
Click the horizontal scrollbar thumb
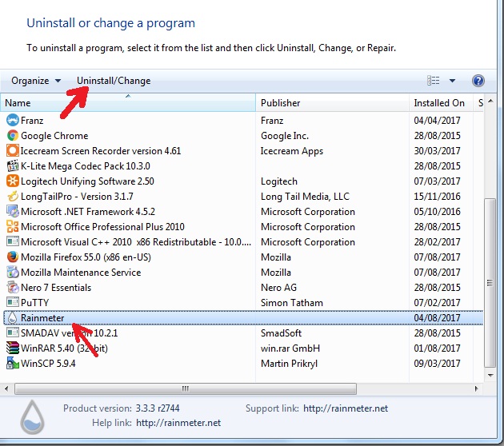pos(186,388)
